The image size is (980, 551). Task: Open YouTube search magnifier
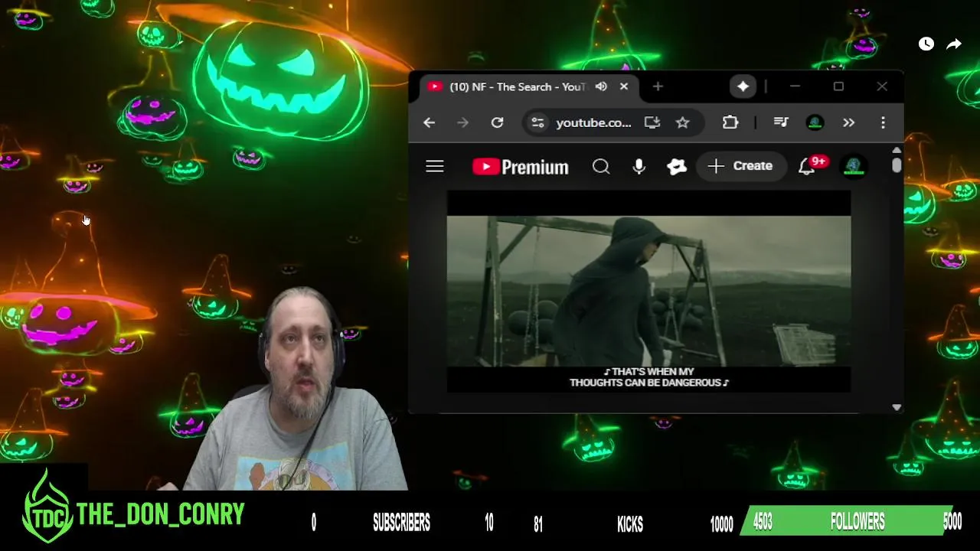tap(601, 166)
